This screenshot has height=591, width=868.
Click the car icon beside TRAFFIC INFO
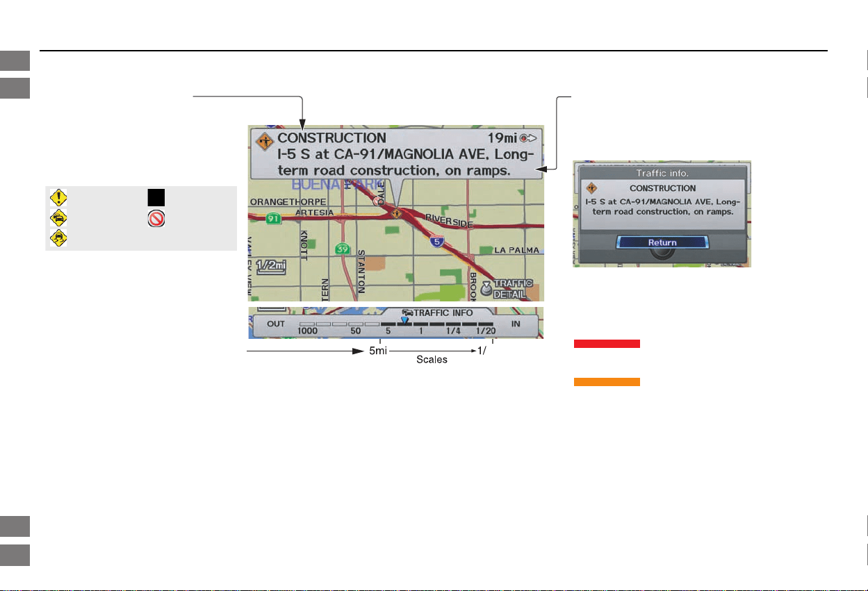click(x=407, y=313)
